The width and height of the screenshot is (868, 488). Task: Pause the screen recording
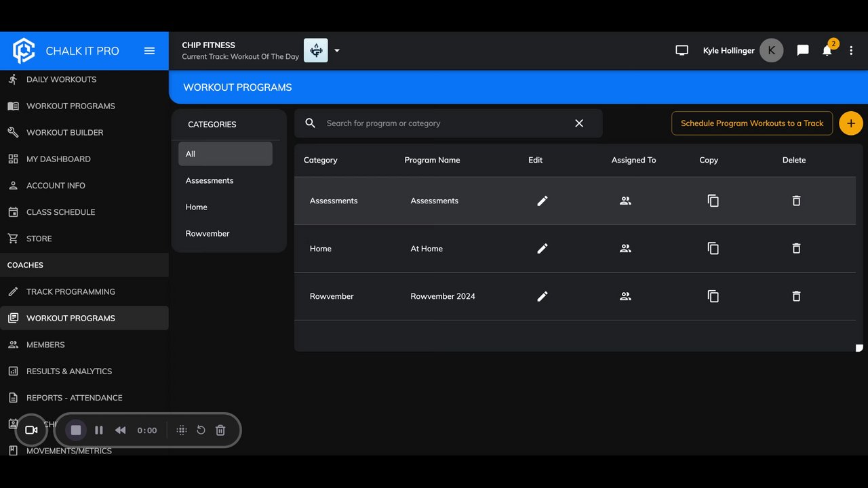tap(99, 430)
